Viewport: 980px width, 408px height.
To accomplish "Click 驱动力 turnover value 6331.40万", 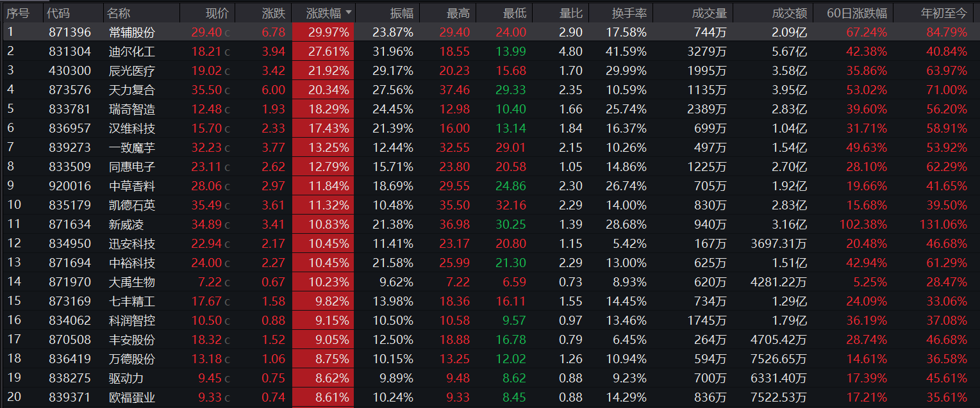I will tap(779, 379).
